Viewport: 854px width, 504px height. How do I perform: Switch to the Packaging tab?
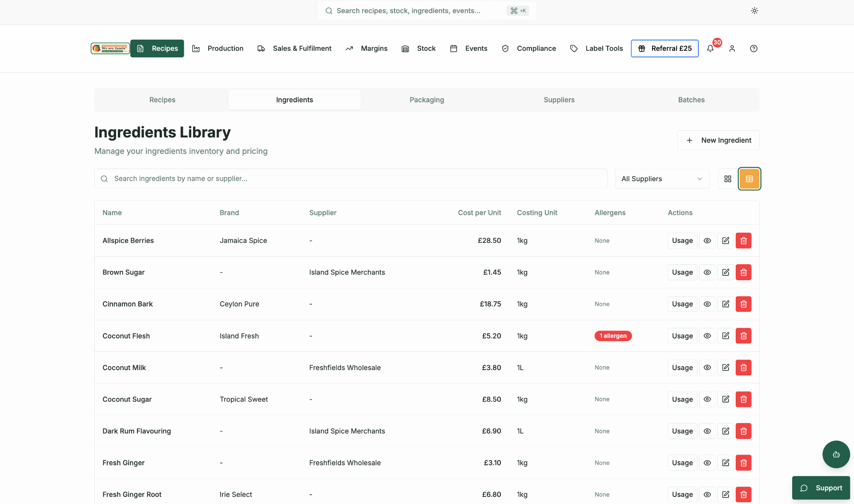coord(427,100)
